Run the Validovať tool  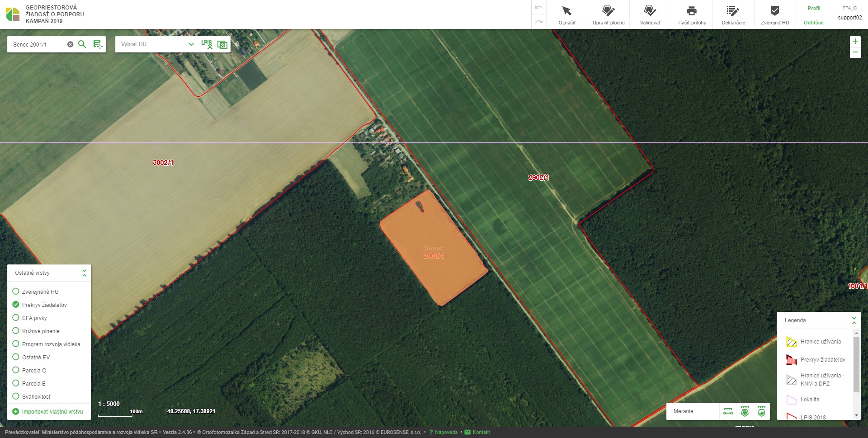(650, 14)
